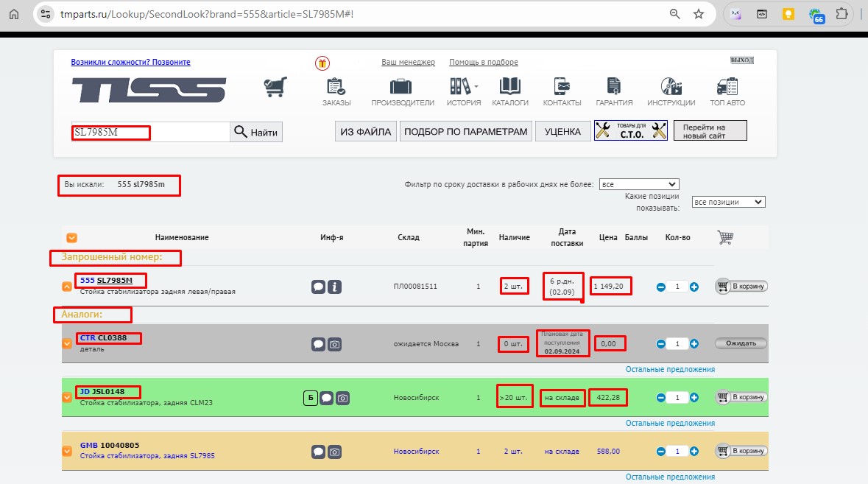Collapse the 555 SL7985M row

pyautogui.click(x=66, y=287)
